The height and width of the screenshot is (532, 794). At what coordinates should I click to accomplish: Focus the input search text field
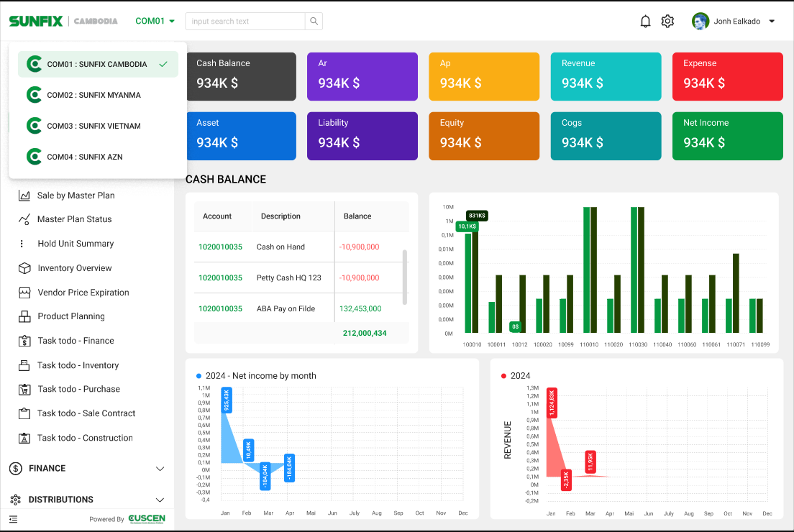245,22
